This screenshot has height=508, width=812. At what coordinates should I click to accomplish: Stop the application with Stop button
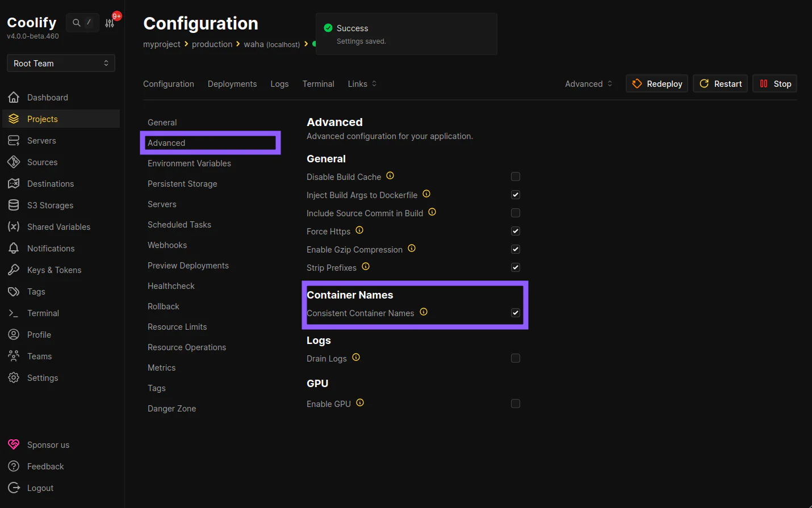coord(775,84)
